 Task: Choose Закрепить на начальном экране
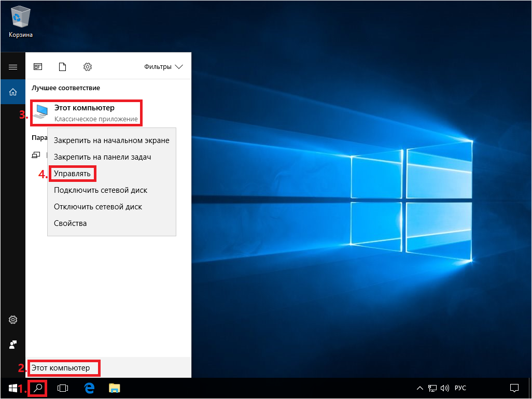click(111, 140)
